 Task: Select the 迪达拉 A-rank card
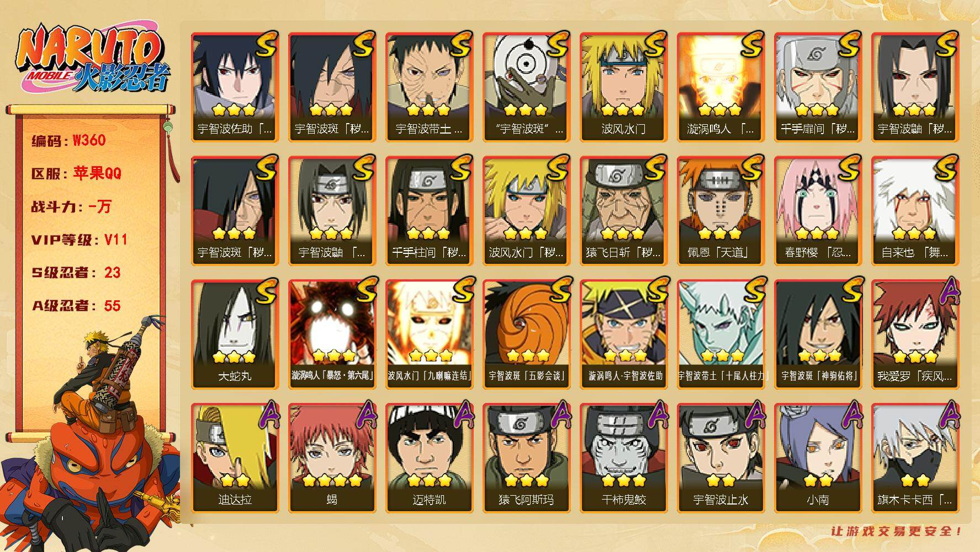pyautogui.click(x=235, y=458)
